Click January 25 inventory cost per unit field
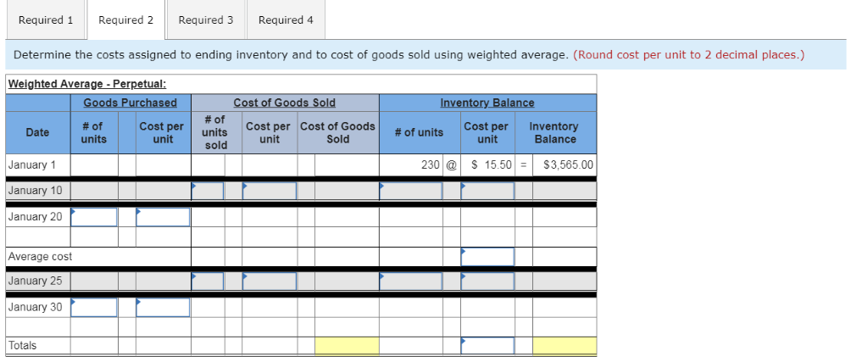The height and width of the screenshot is (362, 868). [487, 281]
